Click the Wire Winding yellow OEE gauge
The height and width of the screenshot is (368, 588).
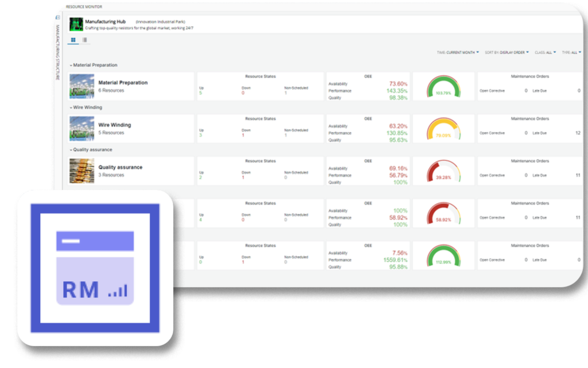[x=443, y=129]
